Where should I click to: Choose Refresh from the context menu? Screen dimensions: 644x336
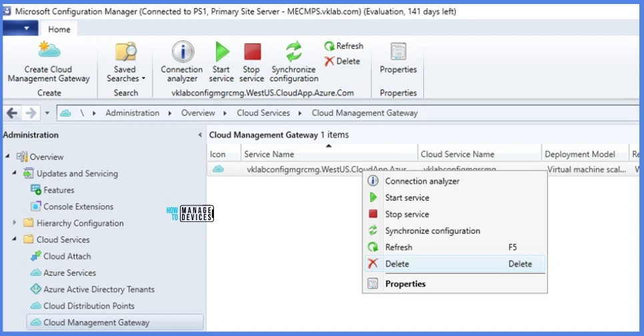click(x=455, y=247)
